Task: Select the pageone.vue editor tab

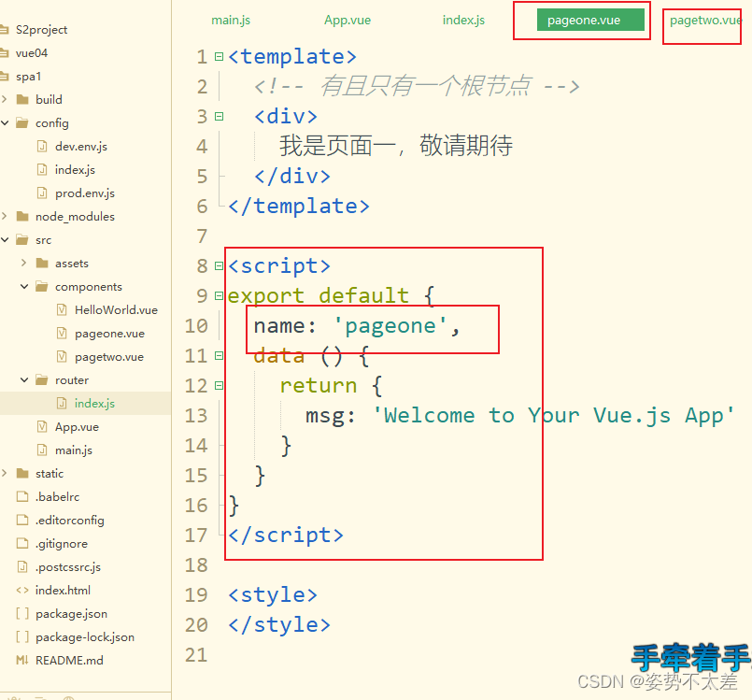Action: pyautogui.click(x=589, y=21)
